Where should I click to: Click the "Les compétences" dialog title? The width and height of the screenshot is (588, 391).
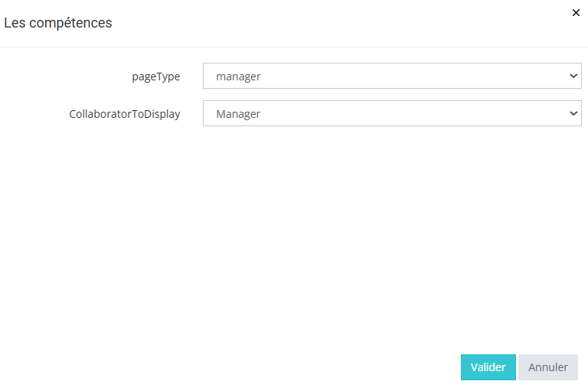[58, 23]
